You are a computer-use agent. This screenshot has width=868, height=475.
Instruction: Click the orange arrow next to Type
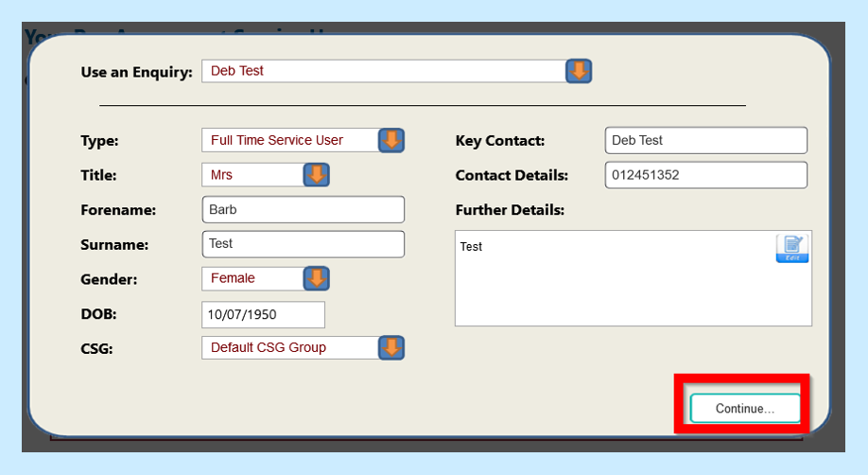(x=391, y=140)
